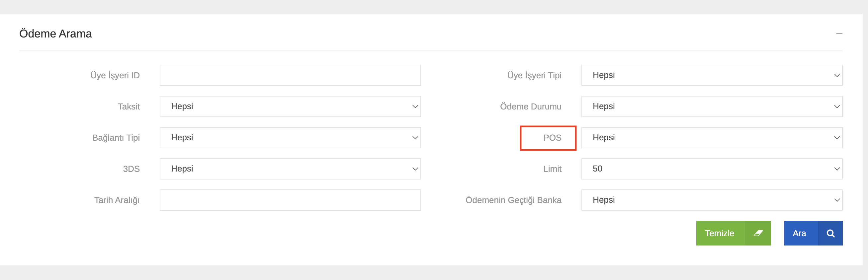The image size is (868, 280).
Task: Collapse the Ödeme Arama panel
Action: tap(839, 34)
